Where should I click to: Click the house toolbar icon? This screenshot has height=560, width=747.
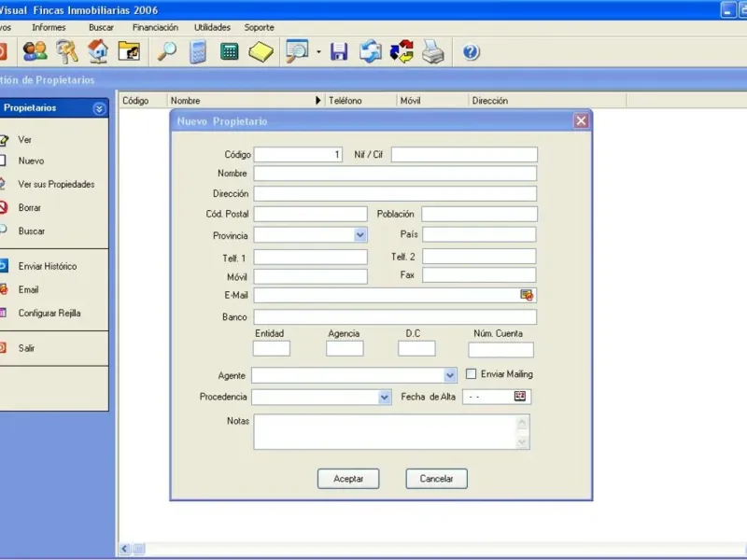pyautogui.click(x=98, y=51)
